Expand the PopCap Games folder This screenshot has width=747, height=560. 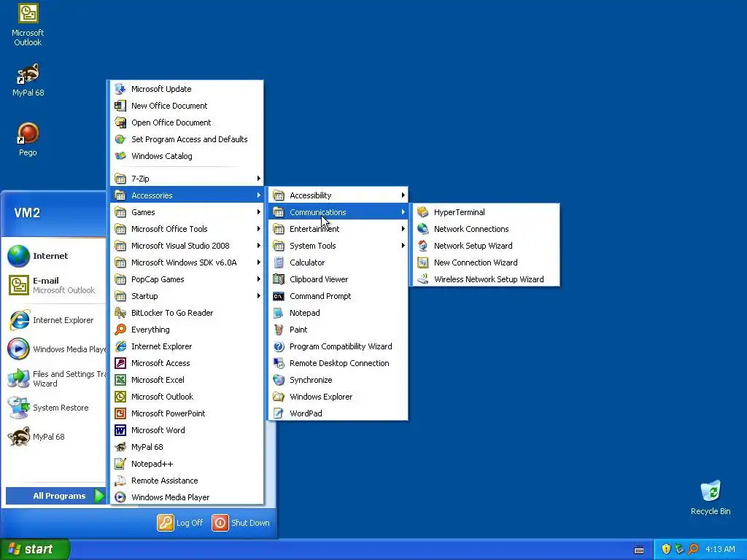coord(187,279)
